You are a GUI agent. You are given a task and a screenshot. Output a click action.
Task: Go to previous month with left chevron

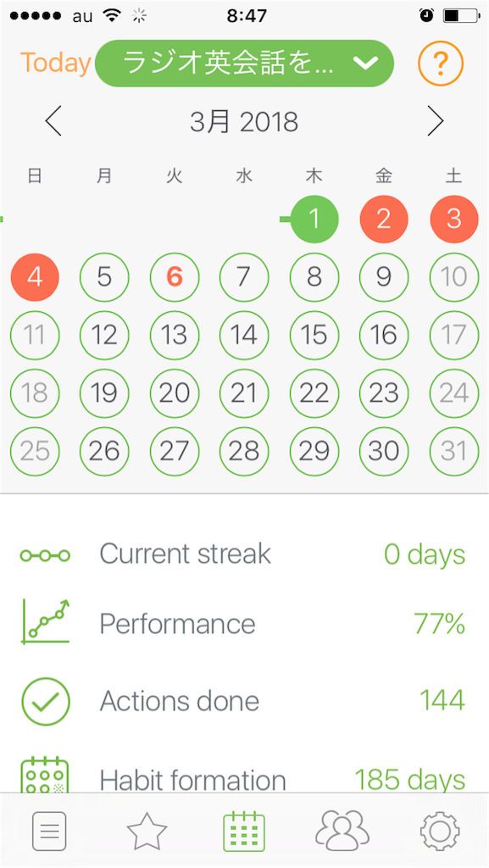point(53,121)
